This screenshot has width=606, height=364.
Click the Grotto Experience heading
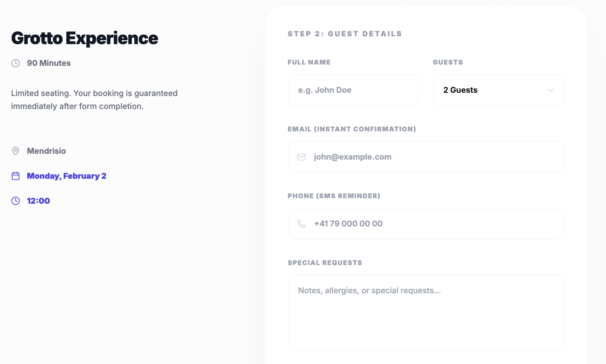coord(84,38)
